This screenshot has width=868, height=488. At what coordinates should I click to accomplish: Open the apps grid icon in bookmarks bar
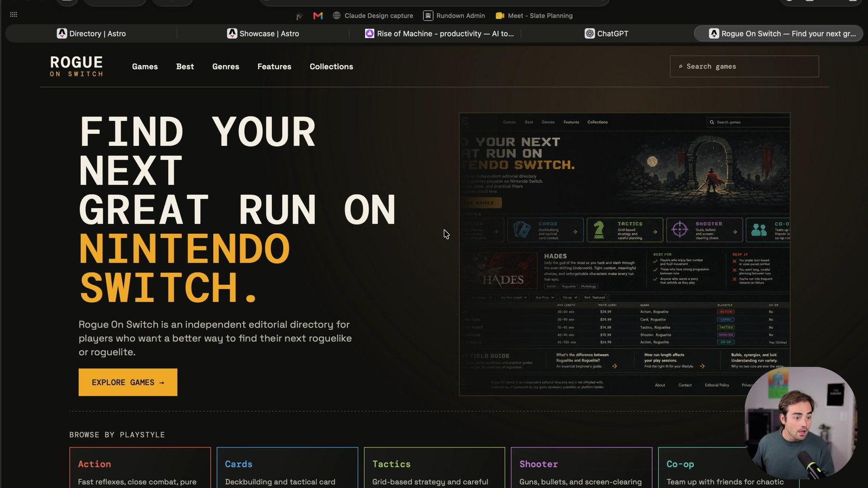coord(14,15)
